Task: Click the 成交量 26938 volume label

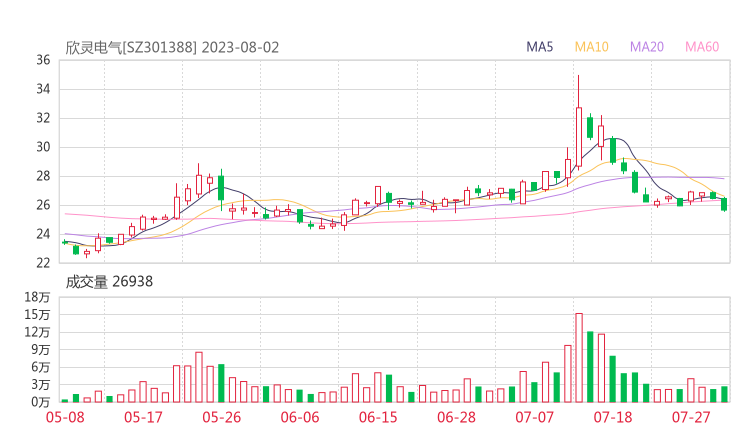Action: tap(109, 281)
